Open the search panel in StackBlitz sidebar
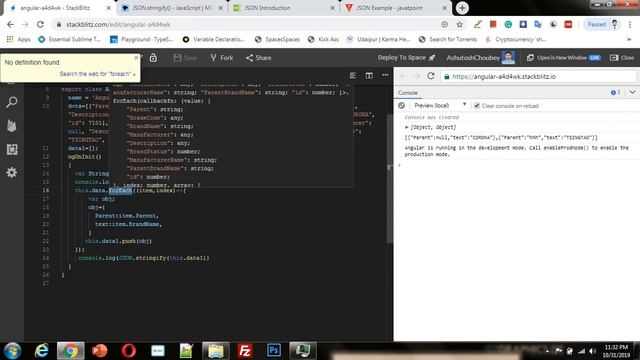 (x=12, y=102)
